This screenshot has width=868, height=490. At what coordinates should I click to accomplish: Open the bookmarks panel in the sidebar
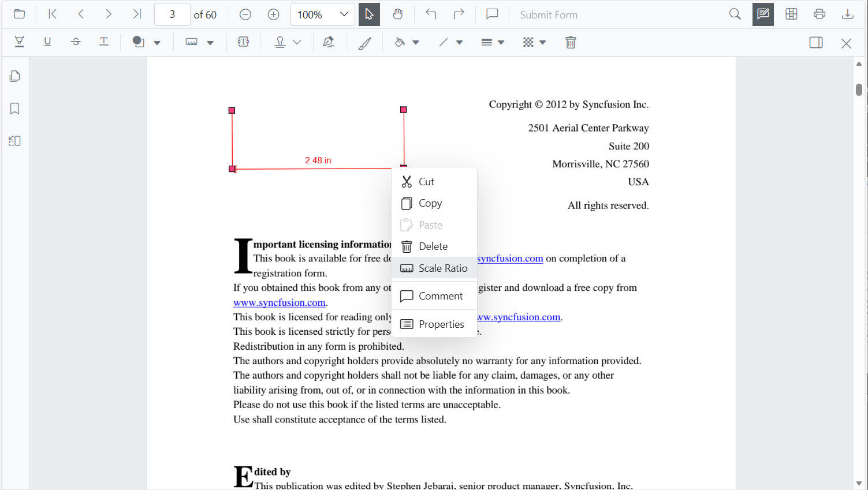(15, 109)
